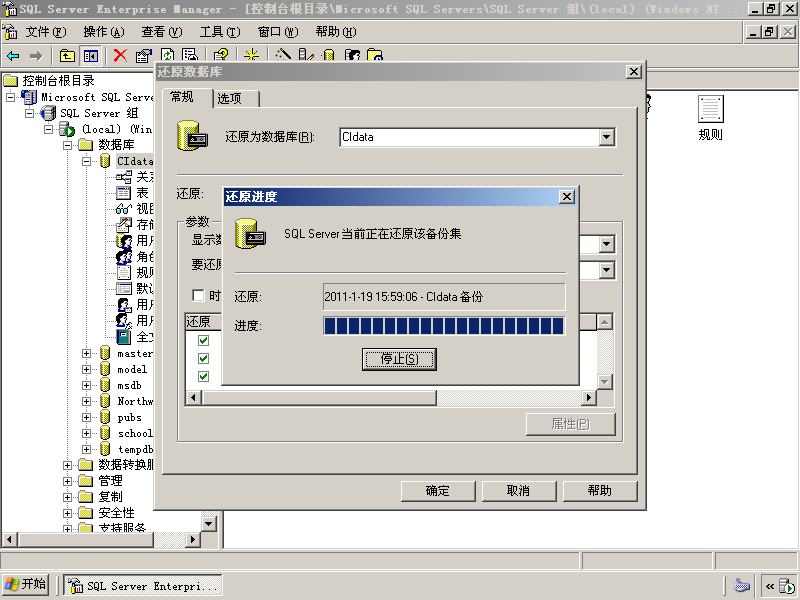Screen dimensions: 800x600
Task: Switch to the 选项 tab
Action: click(236, 98)
